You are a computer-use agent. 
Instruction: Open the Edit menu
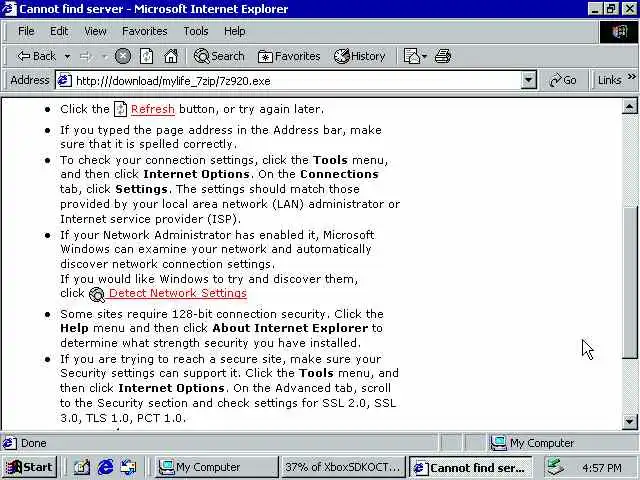[x=59, y=31]
